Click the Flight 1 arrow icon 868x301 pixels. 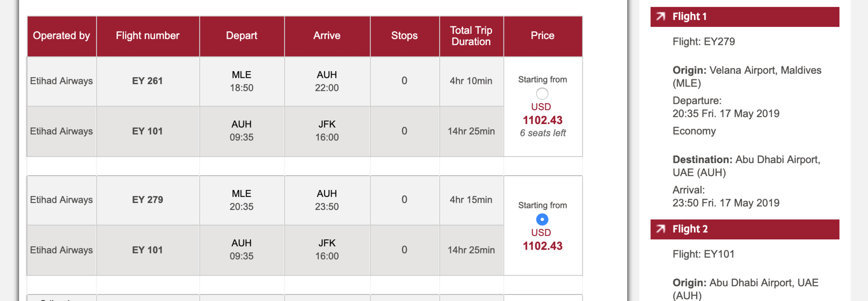(661, 17)
